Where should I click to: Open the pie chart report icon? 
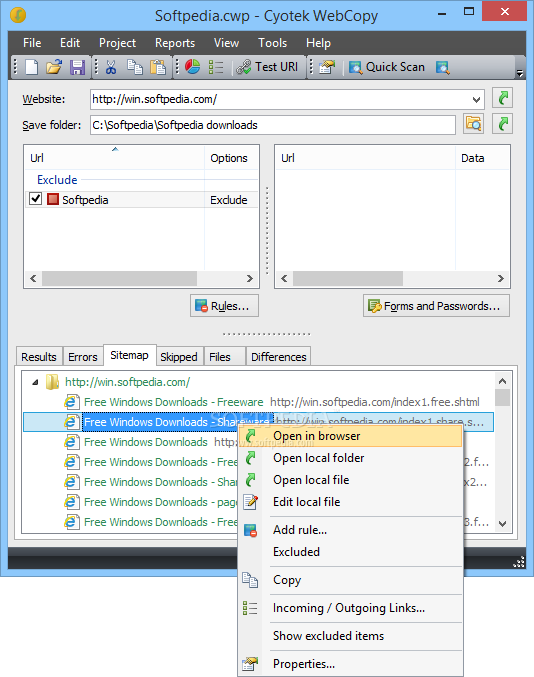coord(193,67)
